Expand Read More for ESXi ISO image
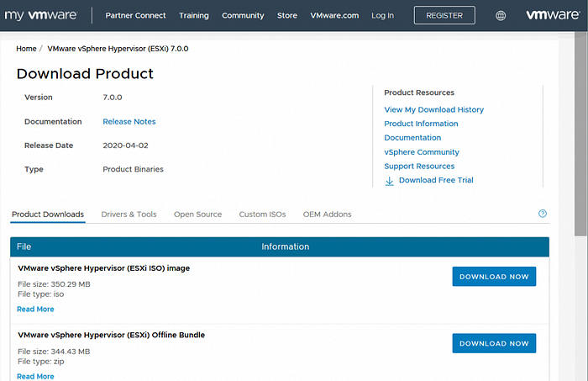 point(35,310)
